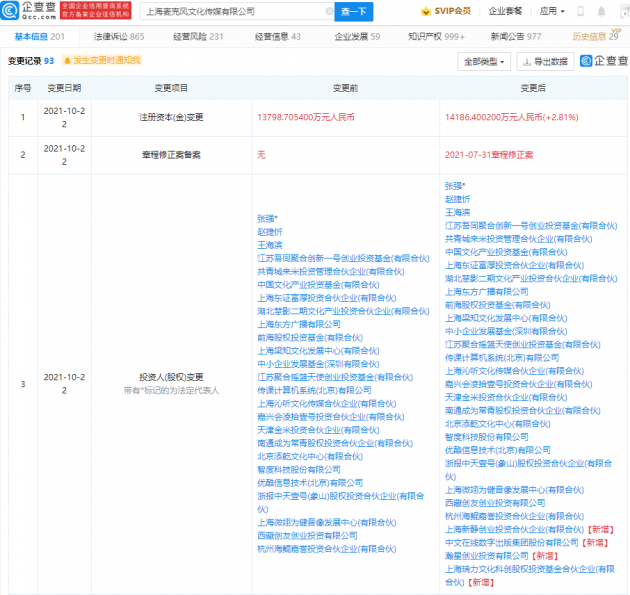Focus the company name search field

(237, 11)
